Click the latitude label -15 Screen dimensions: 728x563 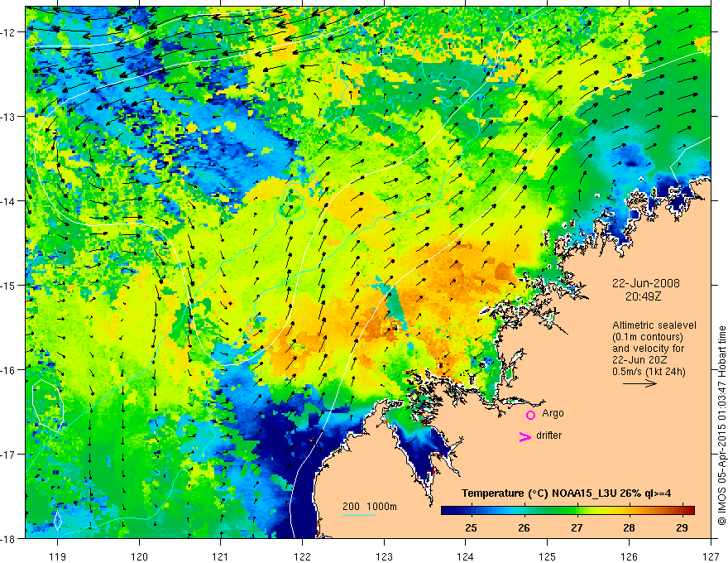8,286
